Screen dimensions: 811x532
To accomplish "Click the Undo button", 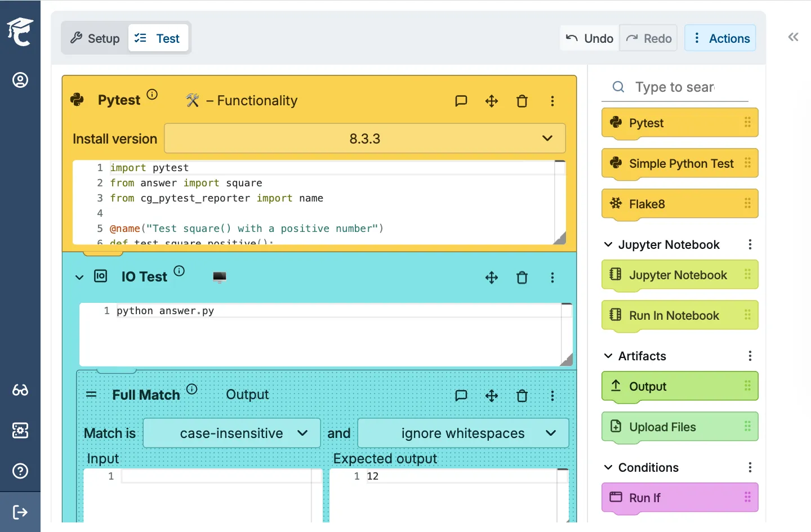I will coord(589,38).
